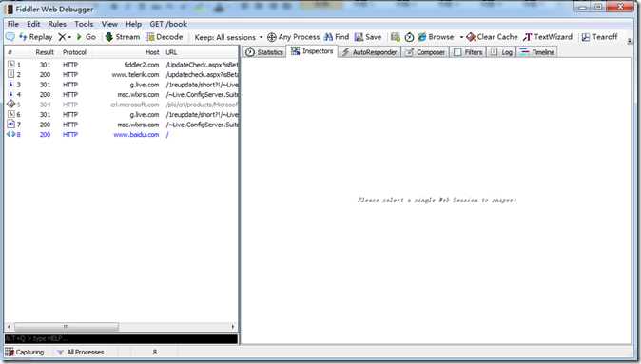Sort by the Result column header

click(x=45, y=52)
